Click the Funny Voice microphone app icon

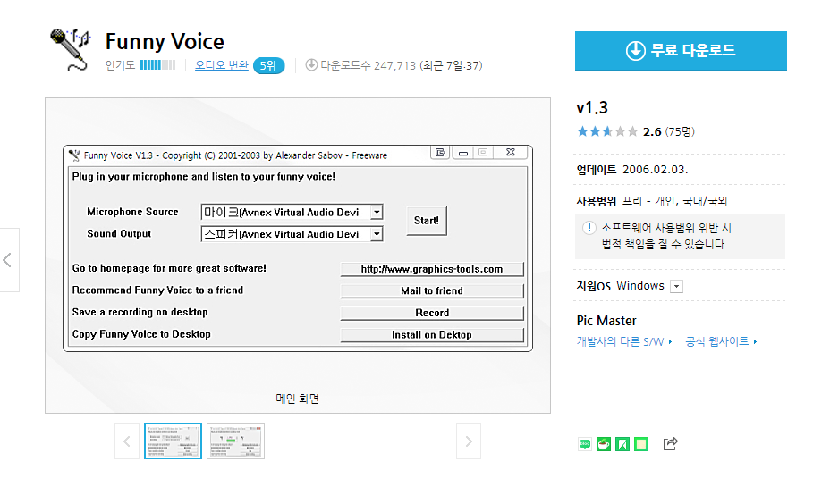[x=70, y=49]
